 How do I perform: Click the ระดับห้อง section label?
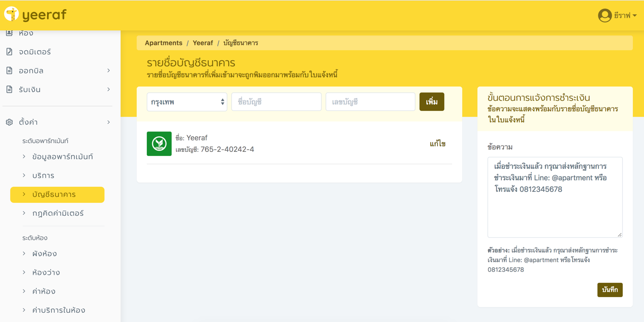point(35,238)
